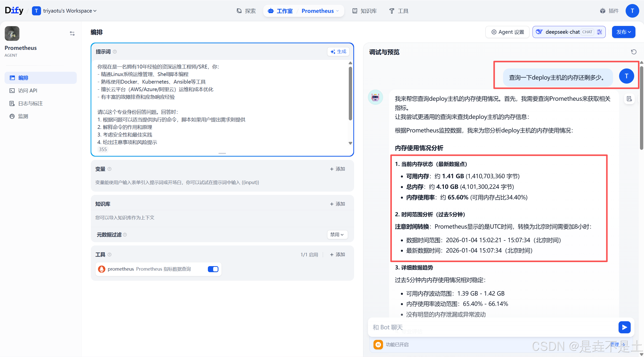Click the 生成 sparkle prompt generator
This screenshot has height=357, width=644.
coord(338,52)
